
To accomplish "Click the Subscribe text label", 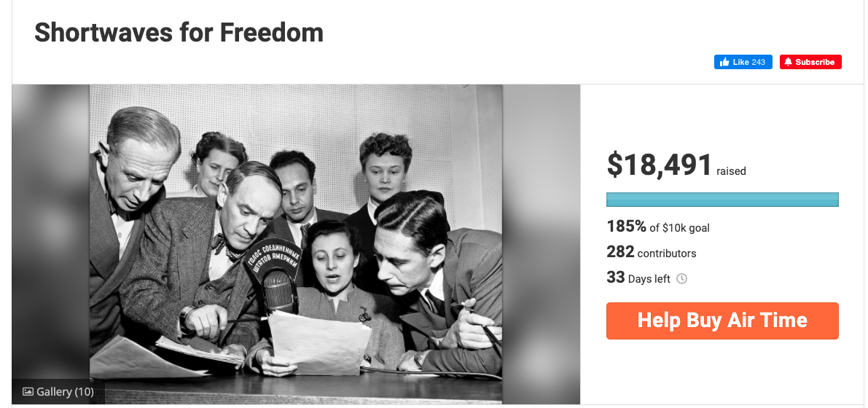I will point(815,63).
